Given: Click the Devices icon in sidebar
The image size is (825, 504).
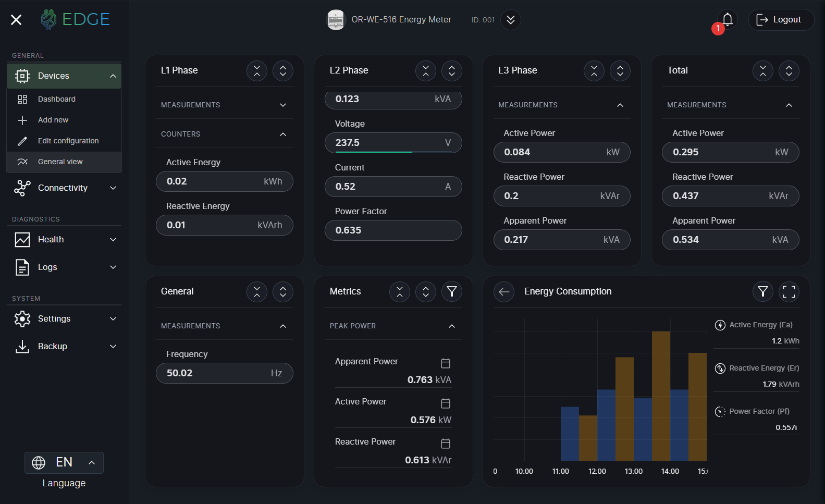Looking at the screenshot, I should [x=22, y=76].
